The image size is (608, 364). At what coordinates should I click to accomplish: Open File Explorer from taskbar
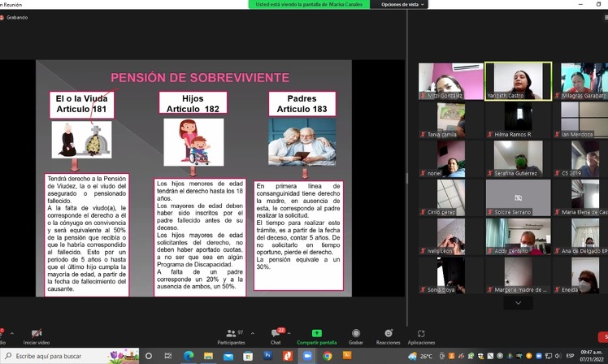coord(209,356)
